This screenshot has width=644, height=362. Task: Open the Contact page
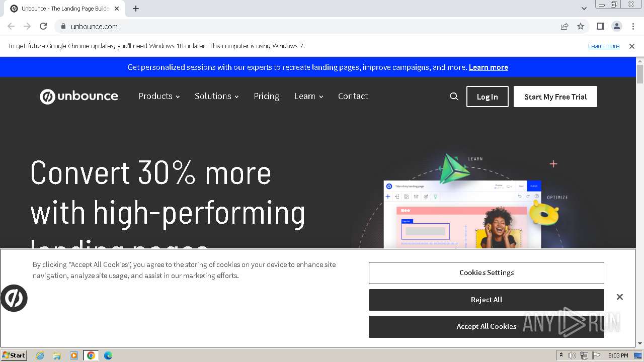(353, 96)
